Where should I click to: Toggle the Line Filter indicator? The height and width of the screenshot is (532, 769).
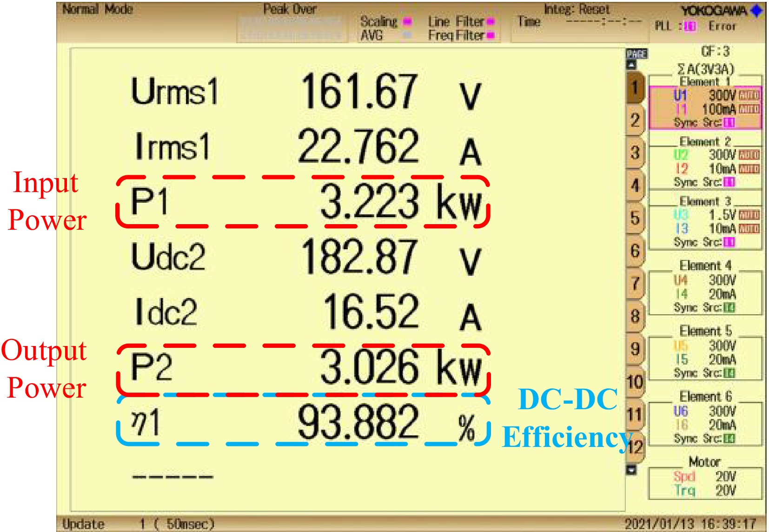(x=490, y=21)
